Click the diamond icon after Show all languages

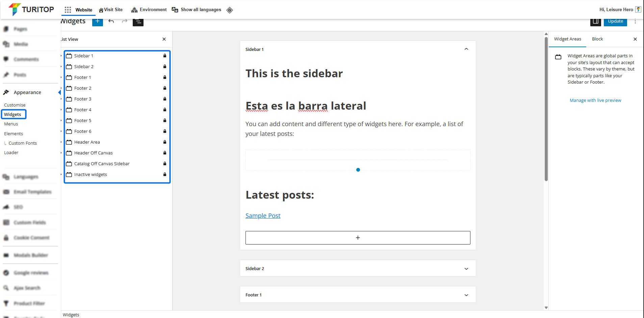pos(230,10)
